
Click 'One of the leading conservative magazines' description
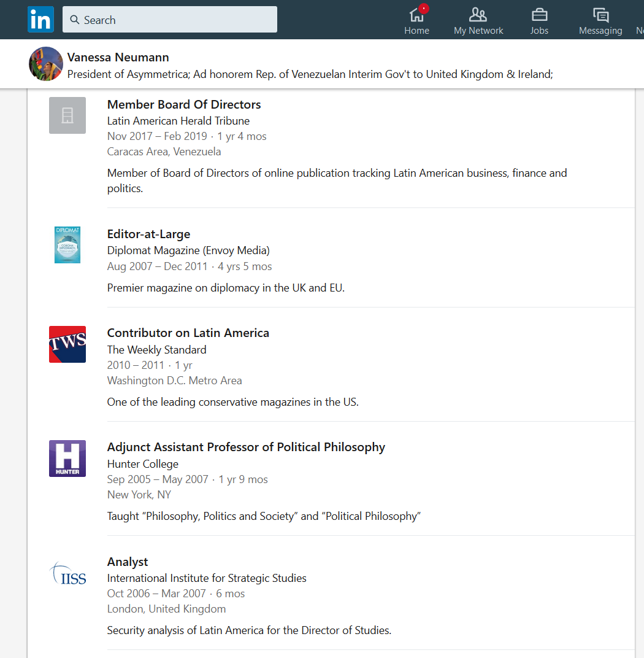pyautogui.click(x=232, y=402)
